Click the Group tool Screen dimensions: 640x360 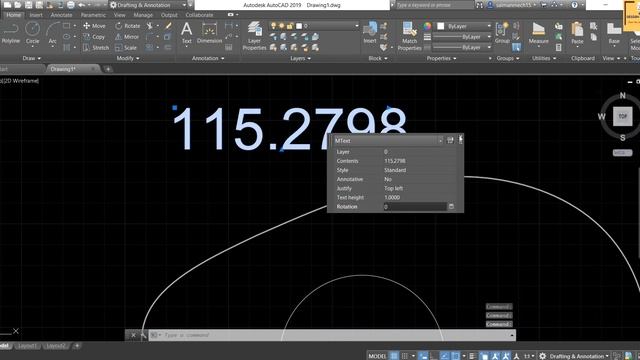point(502,33)
